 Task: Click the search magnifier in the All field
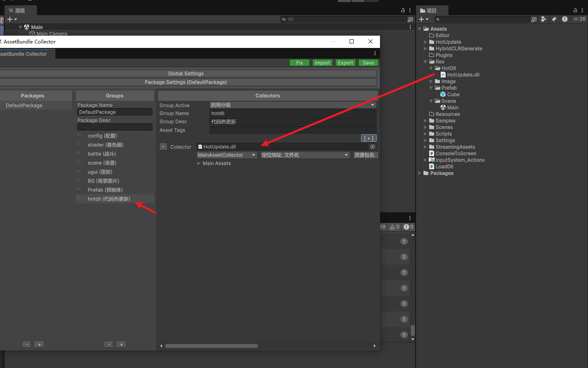[284, 19]
